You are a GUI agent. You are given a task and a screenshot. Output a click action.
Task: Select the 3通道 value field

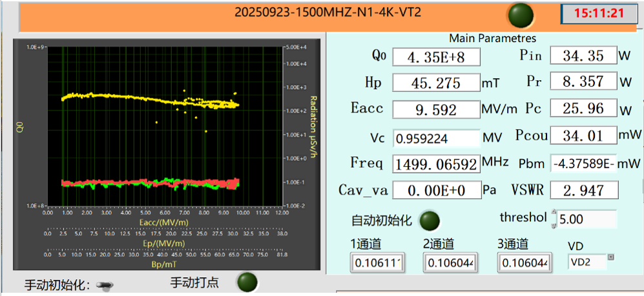point(524,262)
